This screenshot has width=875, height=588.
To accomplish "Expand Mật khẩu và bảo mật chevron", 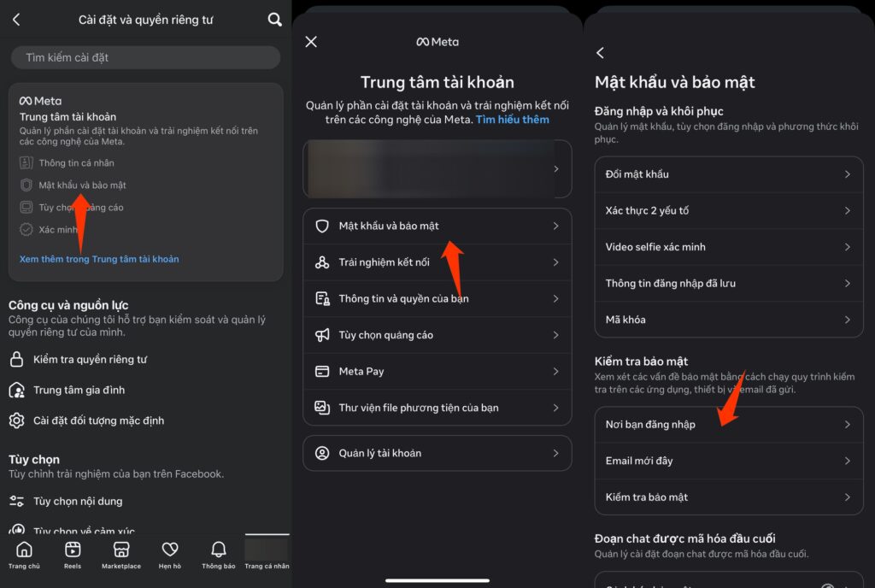I will 555,226.
